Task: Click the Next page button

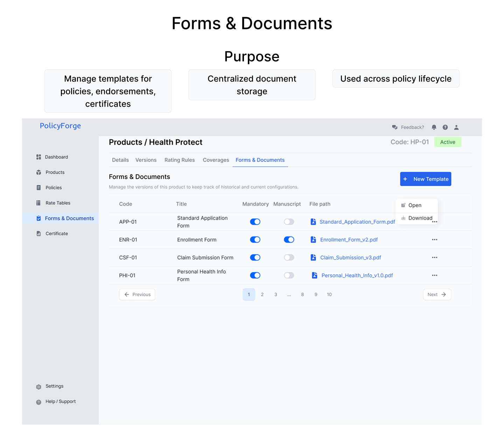Action: 437,294
